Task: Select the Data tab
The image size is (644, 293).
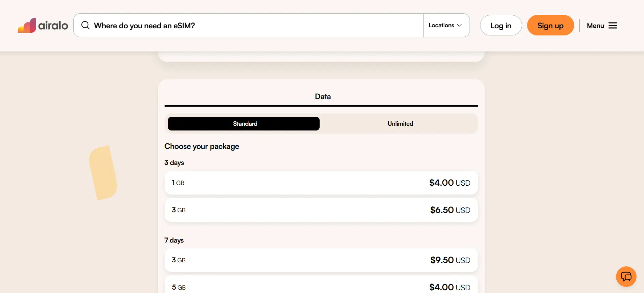Action: click(322, 97)
